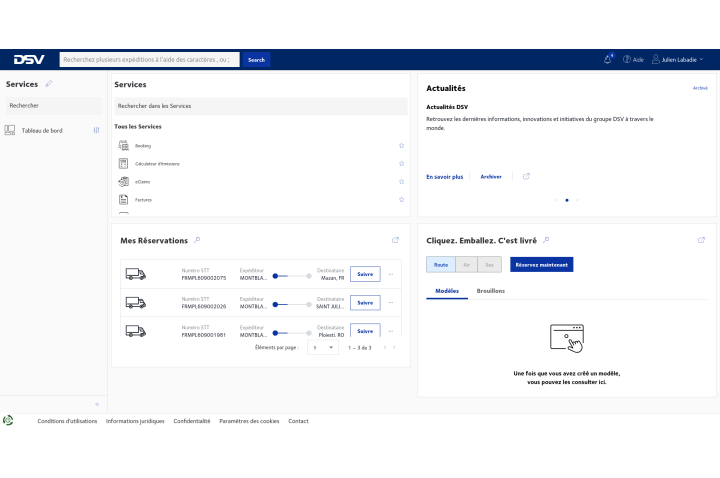
Task: Click truck icon for FRMPL609001981
Action: [135, 331]
